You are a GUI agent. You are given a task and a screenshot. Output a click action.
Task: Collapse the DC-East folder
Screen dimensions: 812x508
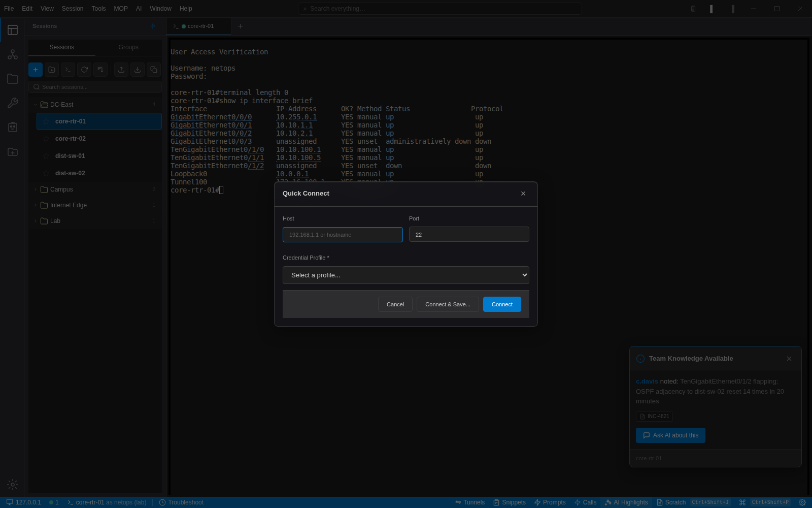36,105
